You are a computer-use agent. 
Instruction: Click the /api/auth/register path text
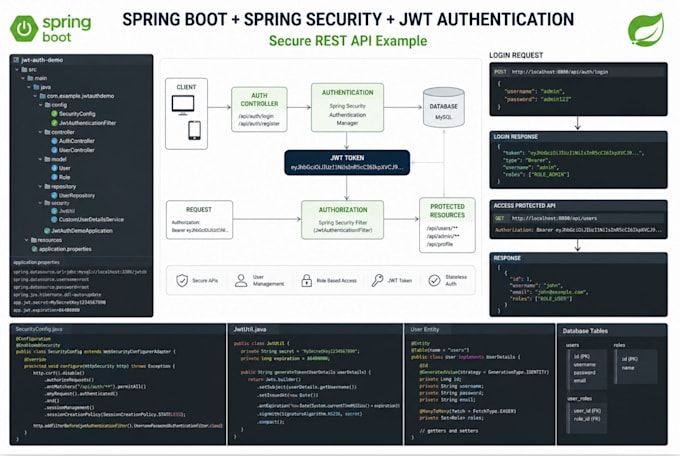tap(259, 124)
